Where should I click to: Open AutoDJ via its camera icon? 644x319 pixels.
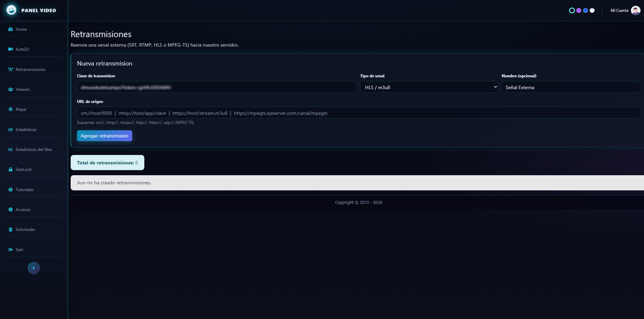(x=10, y=49)
